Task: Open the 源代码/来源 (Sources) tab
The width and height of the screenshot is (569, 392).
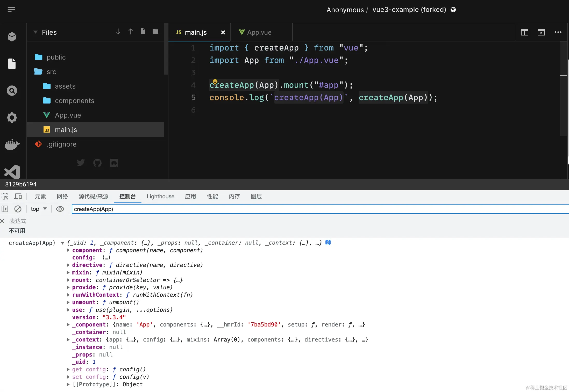Action: 93,197
